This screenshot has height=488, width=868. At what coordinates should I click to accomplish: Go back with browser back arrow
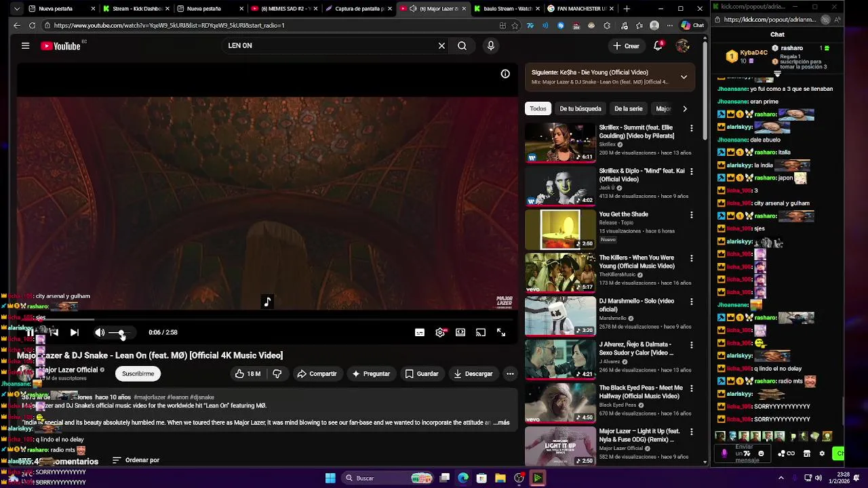(17, 25)
